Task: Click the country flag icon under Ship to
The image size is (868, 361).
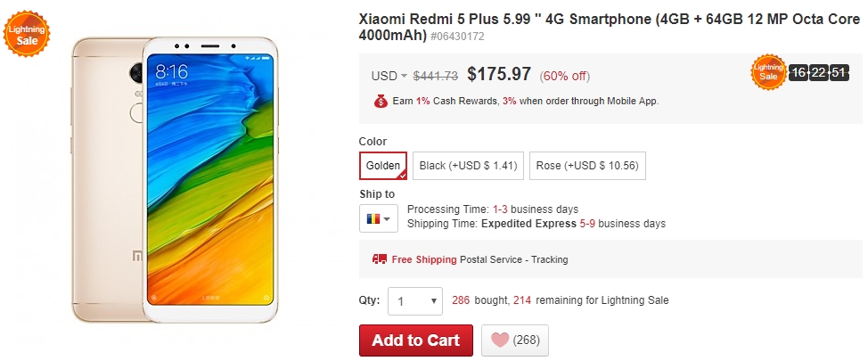Action: tap(372, 217)
